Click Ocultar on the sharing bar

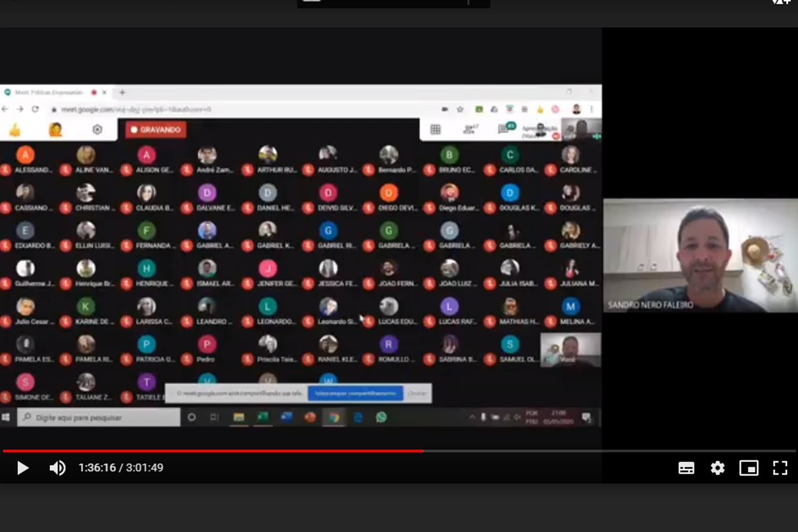click(x=417, y=394)
